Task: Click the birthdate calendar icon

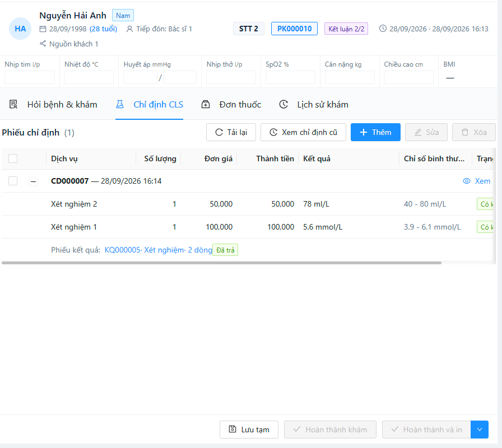Action: point(43,29)
